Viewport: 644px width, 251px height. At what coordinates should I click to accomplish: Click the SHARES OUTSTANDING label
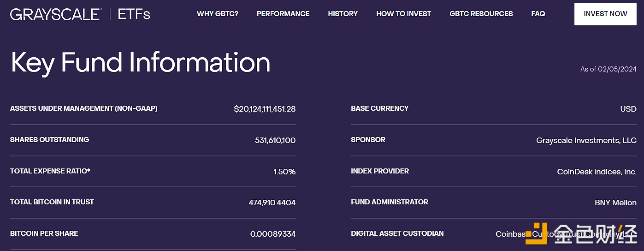(x=49, y=140)
